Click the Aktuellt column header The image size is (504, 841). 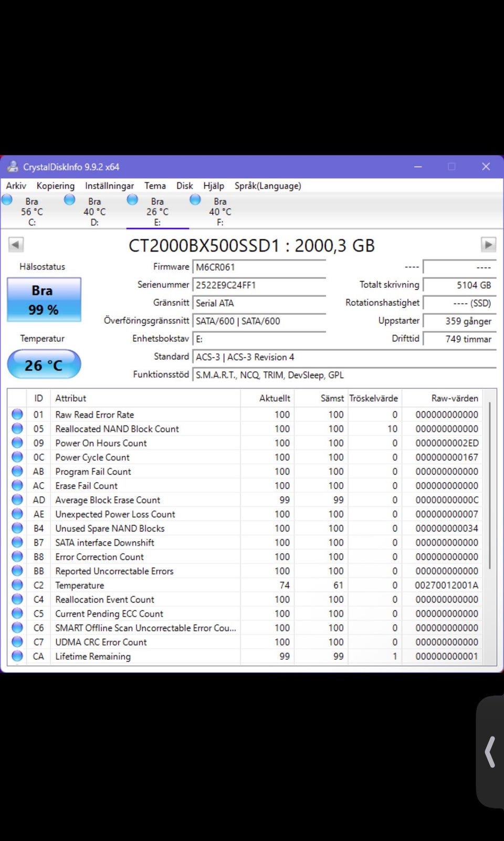point(268,398)
